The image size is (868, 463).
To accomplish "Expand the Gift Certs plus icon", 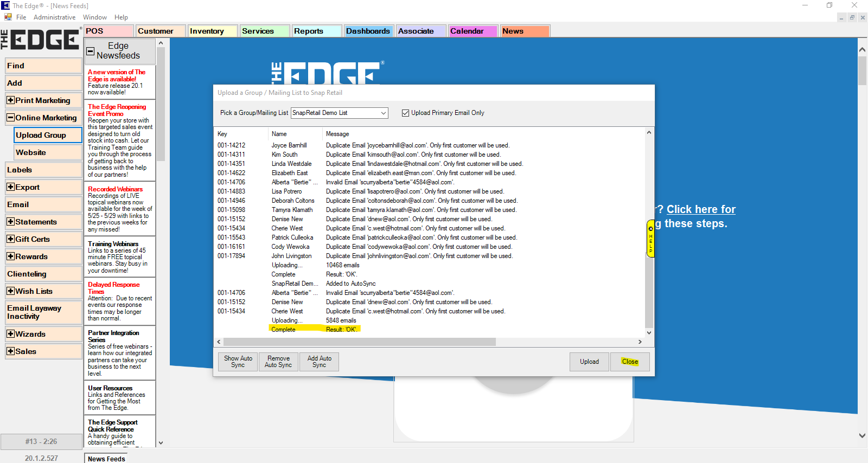I will [10, 239].
